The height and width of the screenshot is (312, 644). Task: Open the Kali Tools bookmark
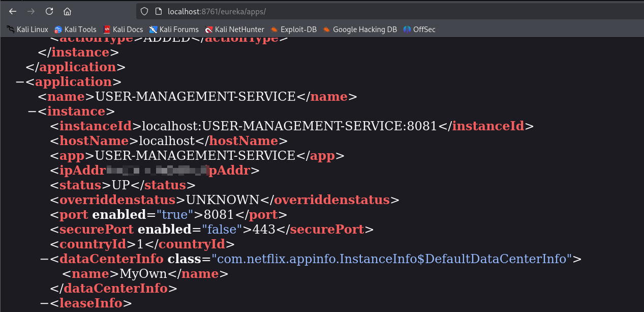(75, 30)
